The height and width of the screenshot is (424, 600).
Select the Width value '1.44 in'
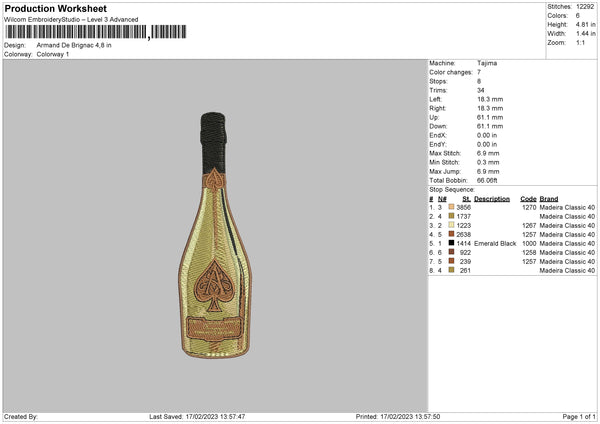585,34
